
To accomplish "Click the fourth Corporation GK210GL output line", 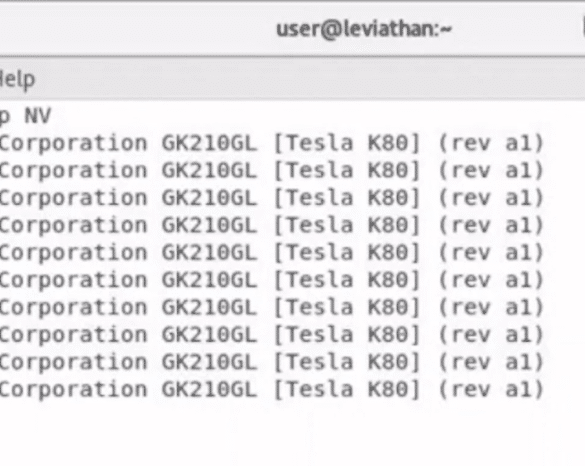I will (x=271, y=225).
